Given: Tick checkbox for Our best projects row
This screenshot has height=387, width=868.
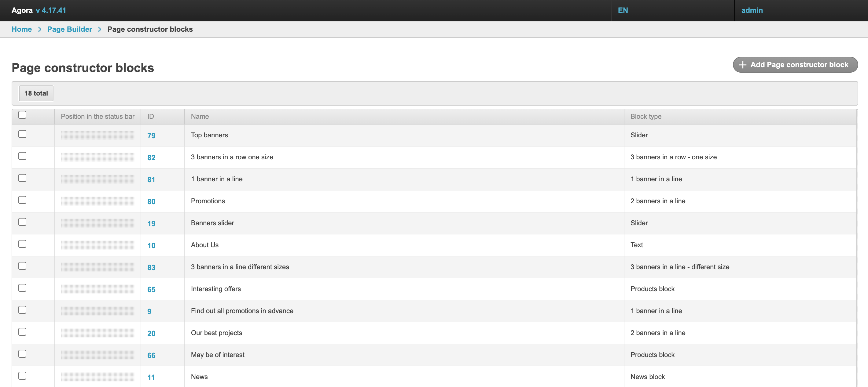Looking at the screenshot, I should pyautogui.click(x=22, y=332).
